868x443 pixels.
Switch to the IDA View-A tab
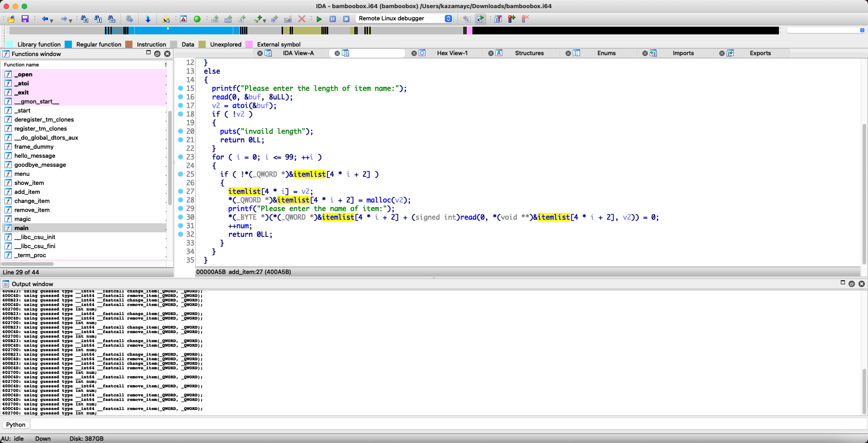pyautogui.click(x=298, y=53)
